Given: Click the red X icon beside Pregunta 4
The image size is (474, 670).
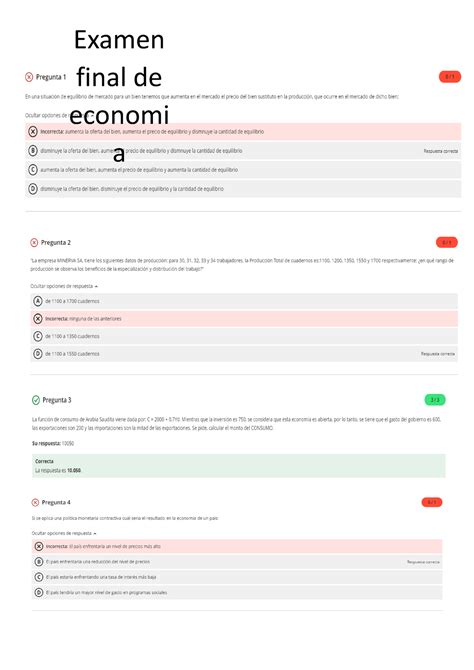Looking at the screenshot, I should pyautogui.click(x=35, y=502).
